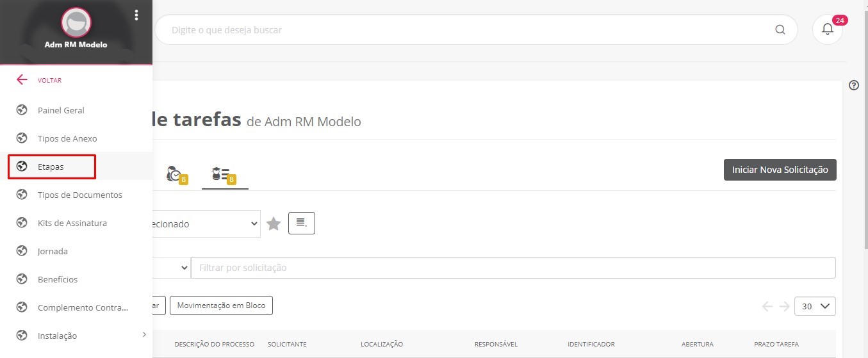Click Movimentação em Bloco button
Viewport: 868px width, 358px height.
tap(222, 305)
